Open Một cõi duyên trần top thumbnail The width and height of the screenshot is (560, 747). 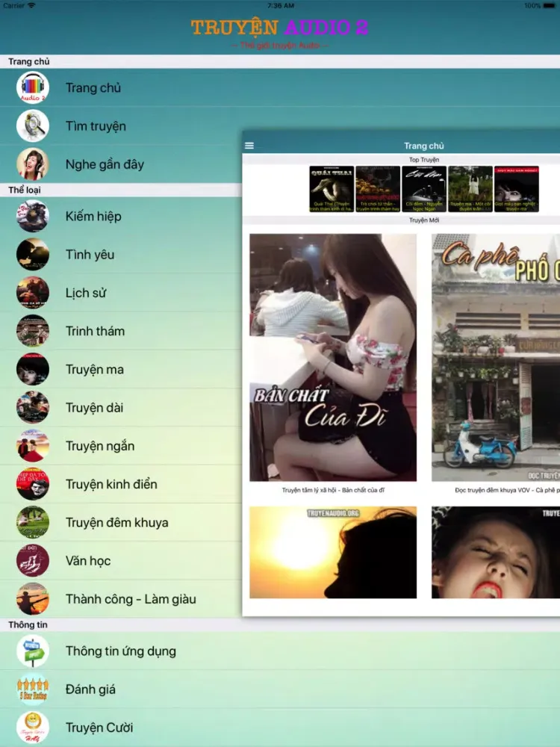pos(470,189)
